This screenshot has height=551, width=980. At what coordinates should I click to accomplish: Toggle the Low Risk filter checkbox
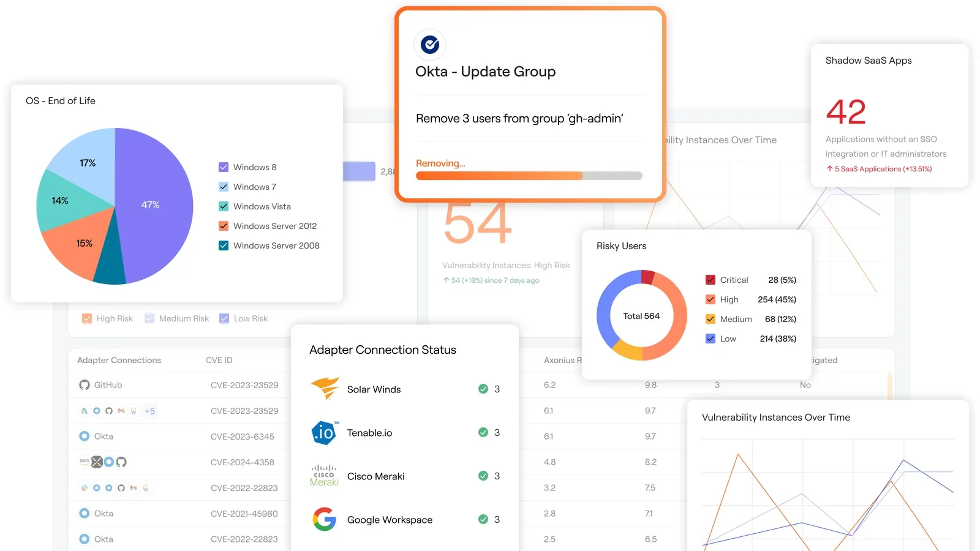(x=224, y=318)
